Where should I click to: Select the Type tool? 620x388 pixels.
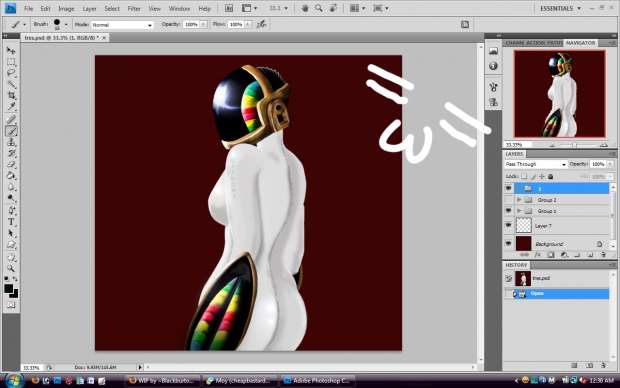(11, 222)
